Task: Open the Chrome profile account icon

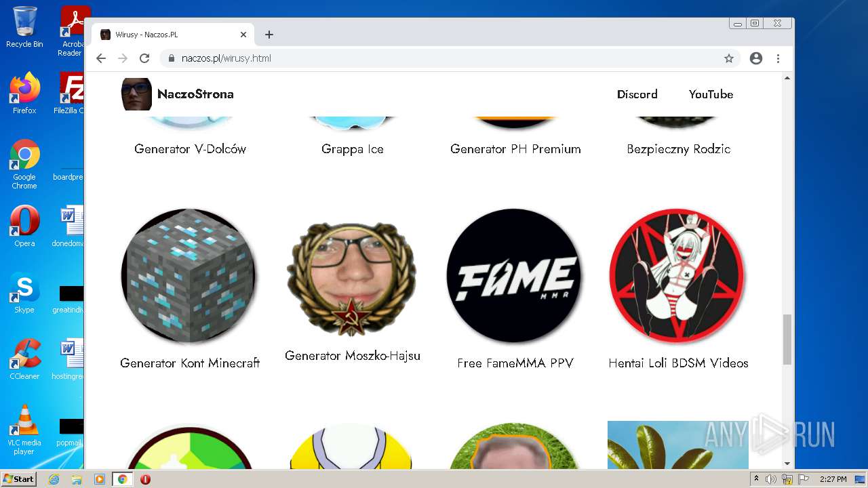Action: [756, 58]
